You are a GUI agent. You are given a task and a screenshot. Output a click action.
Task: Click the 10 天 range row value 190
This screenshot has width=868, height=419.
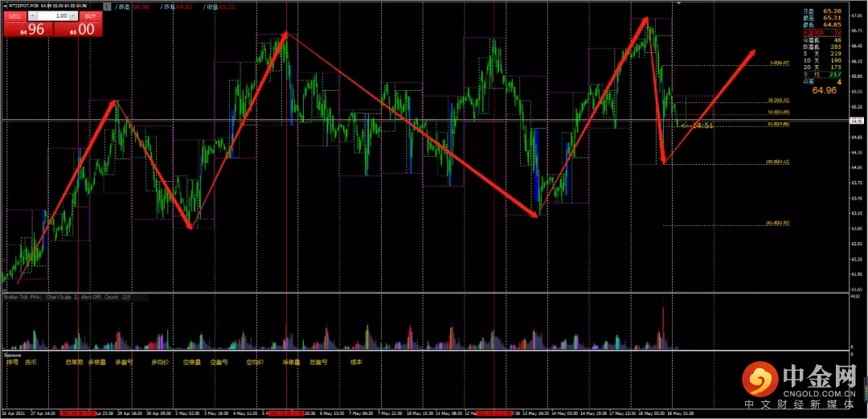pyautogui.click(x=835, y=60)
